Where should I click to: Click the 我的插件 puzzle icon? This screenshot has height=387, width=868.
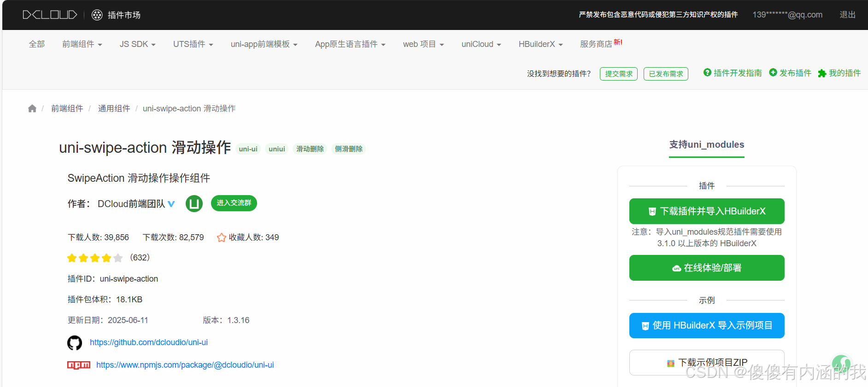click(822, 73)
